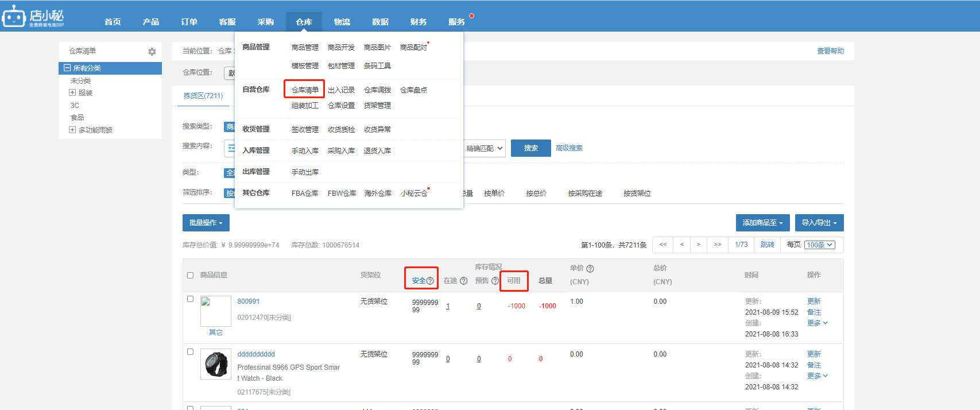Image resolution: width=980 pixels, height=410 pixels.
Task: Open the 物流 top menu
Action: pos(342,22)
